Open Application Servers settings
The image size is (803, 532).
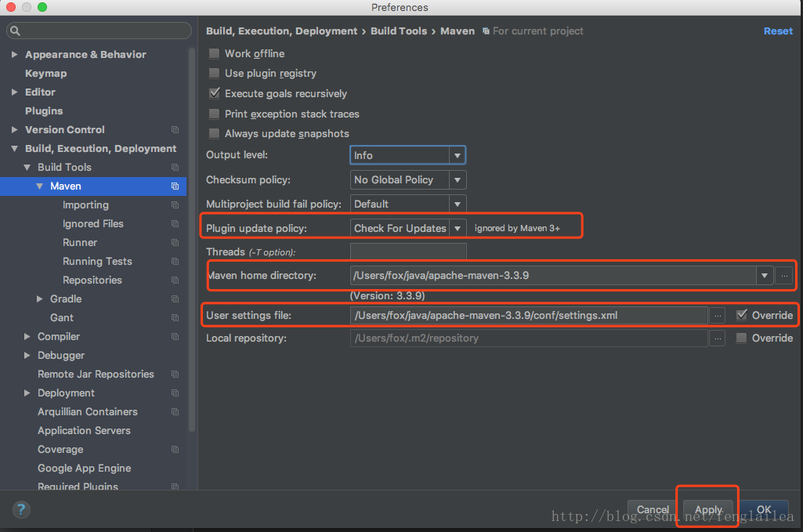pyautogui.click(x=84, y=431)
